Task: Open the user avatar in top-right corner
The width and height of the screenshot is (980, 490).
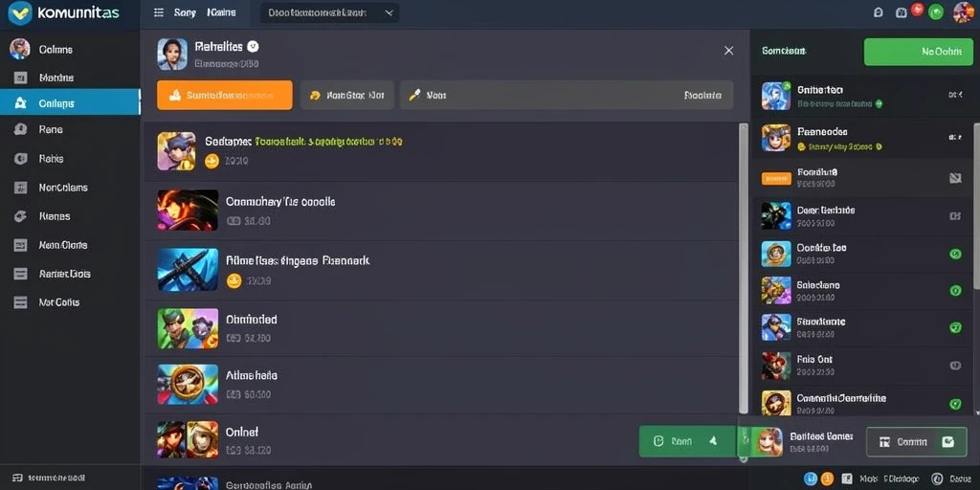Action: [963, 12]
